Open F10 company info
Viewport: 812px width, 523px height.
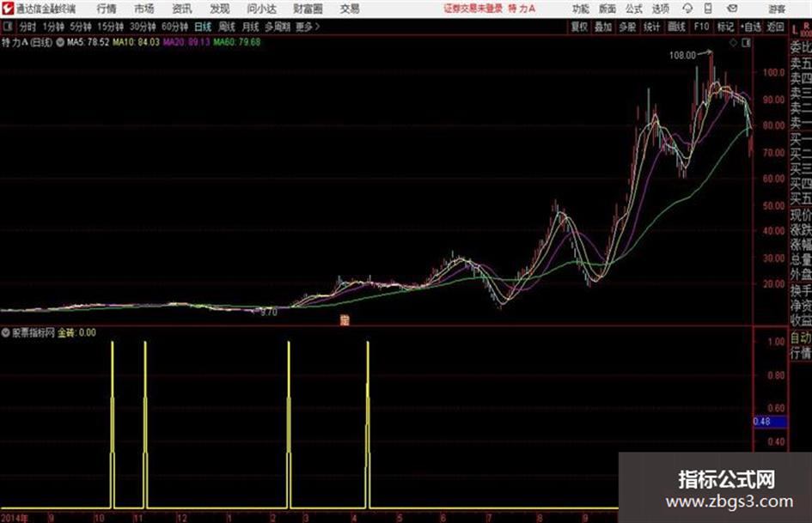(702, 27)
